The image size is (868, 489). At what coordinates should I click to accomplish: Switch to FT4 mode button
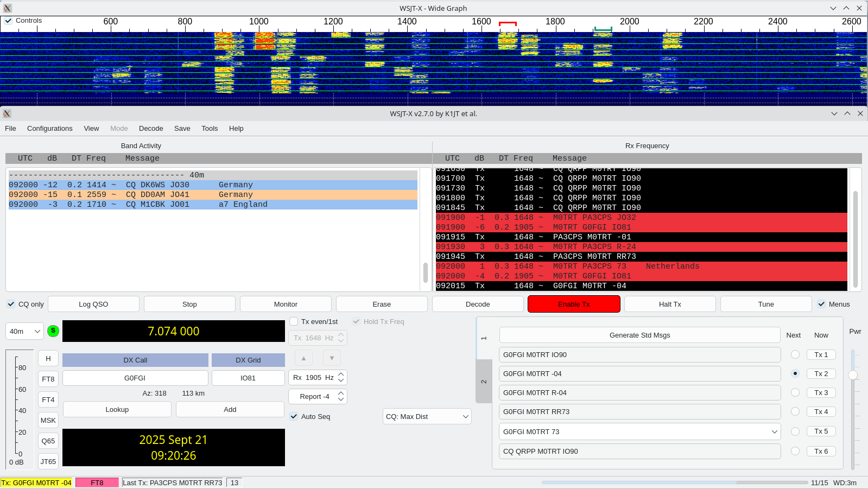48,399
